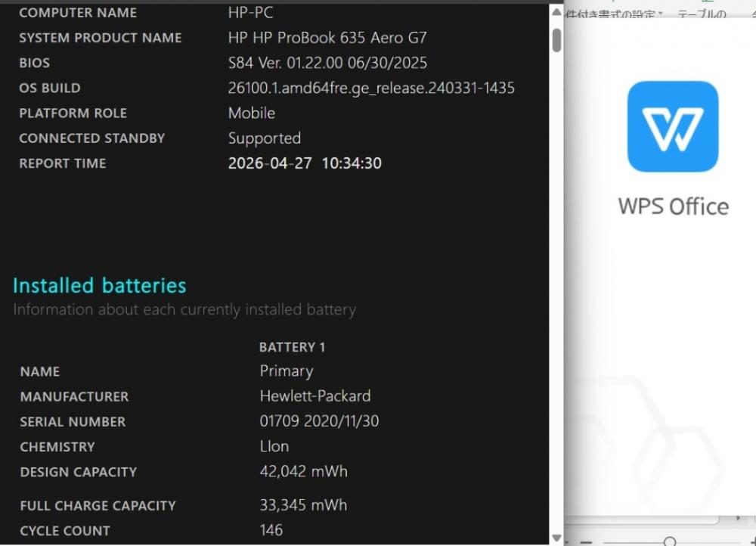Click the テーブルの ribbon item in WPS
The height and width of the screenshot is (546, 756).
click(702, 14)
